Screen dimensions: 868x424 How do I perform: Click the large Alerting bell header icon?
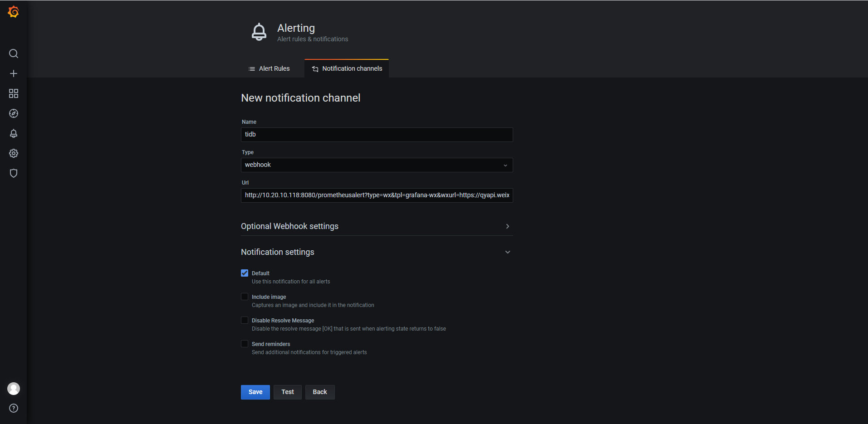click(259, 32)
